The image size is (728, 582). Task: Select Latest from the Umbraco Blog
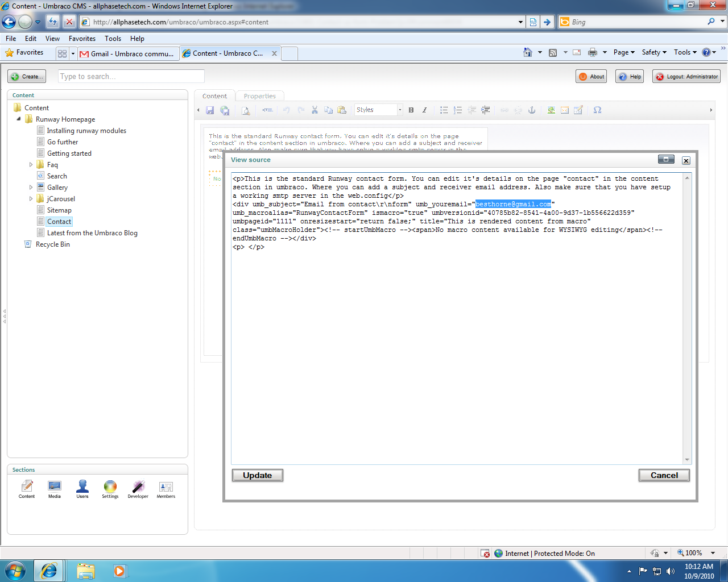92,233
